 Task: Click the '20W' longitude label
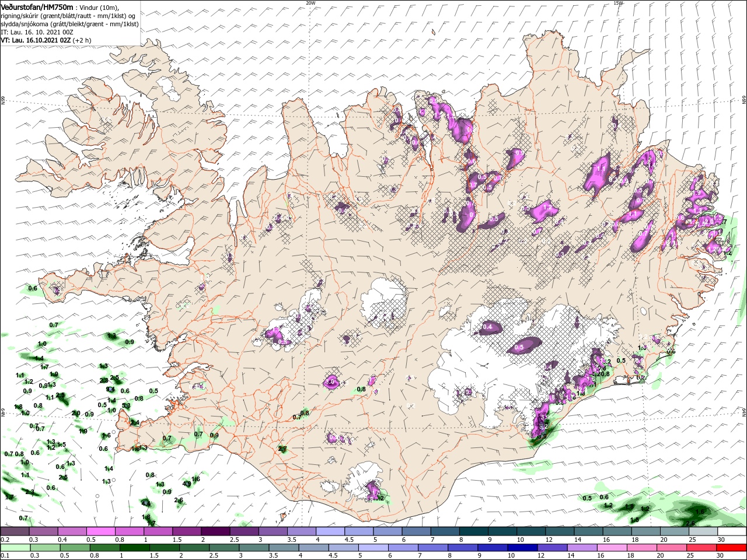click(311, 3)
